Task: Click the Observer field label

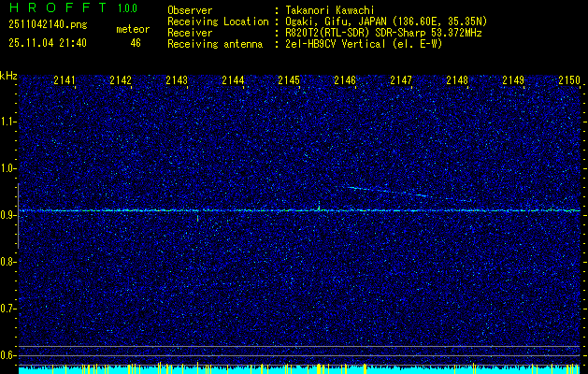Action: tap(190, 10)
